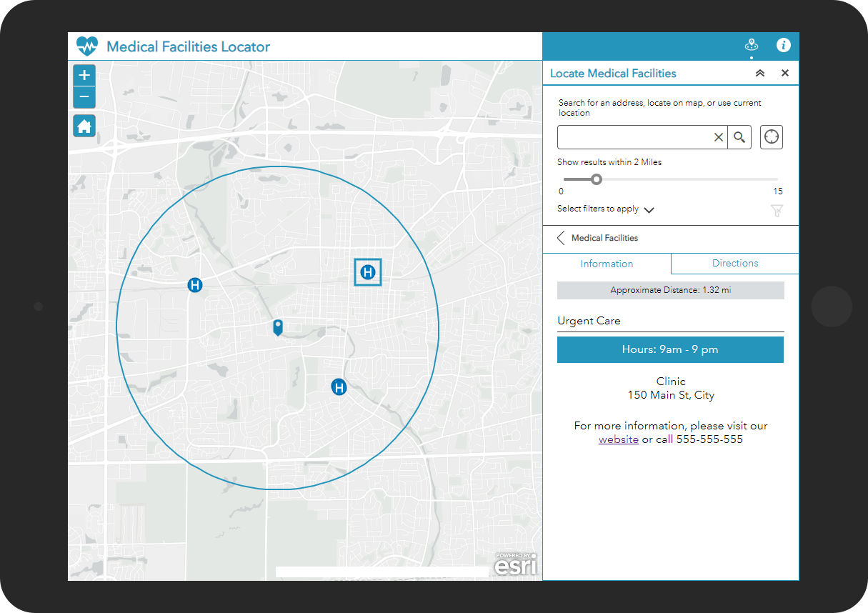
Task: Use current location button
Action: (x=772, y=137)
